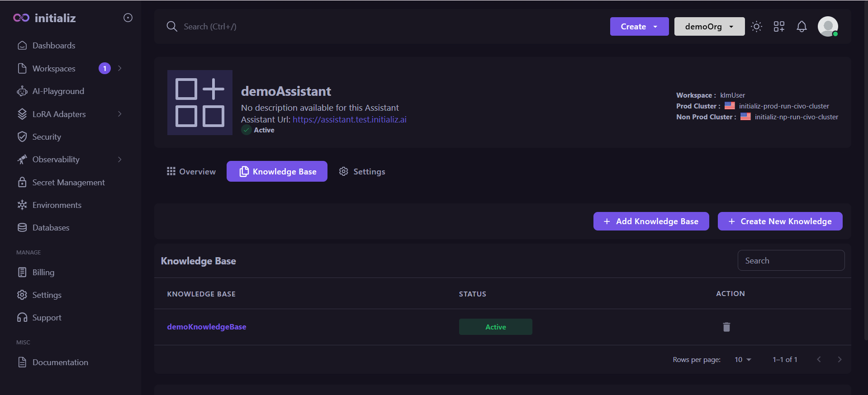Click the page vertical scrollbar
868x395 pixels.
[866, 172]
